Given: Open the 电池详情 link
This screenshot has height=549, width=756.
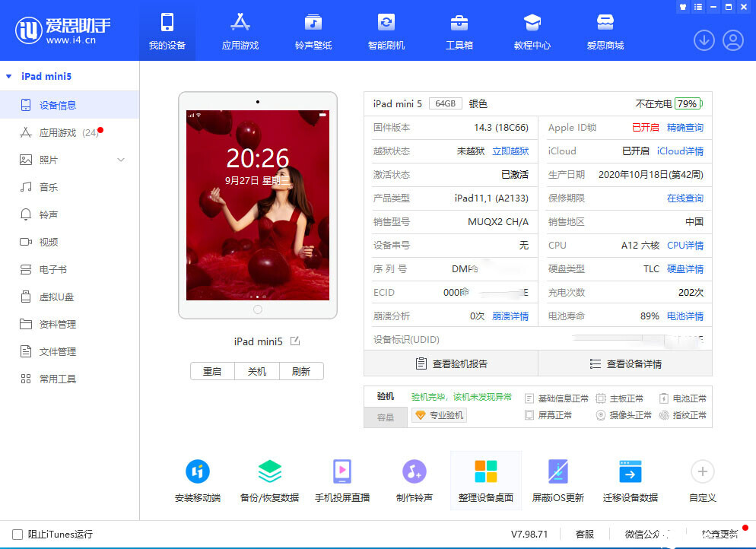Looking at the screenshot, I should (x=685, y=316).
